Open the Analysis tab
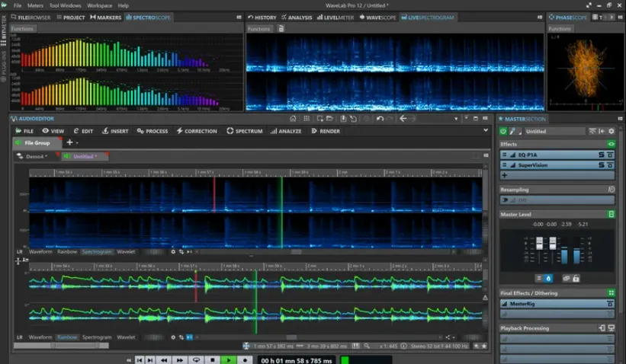Image resolution: width=626 pixels, height=364 pixels. [297, 18]
